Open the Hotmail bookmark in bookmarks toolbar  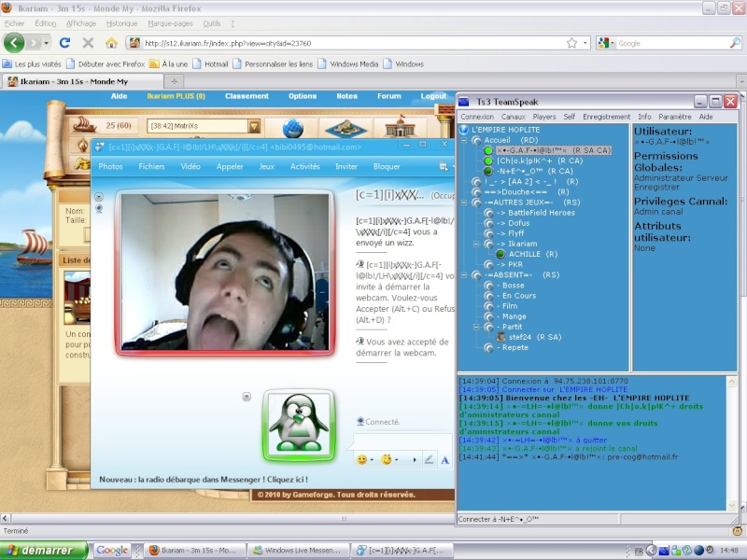211,63
